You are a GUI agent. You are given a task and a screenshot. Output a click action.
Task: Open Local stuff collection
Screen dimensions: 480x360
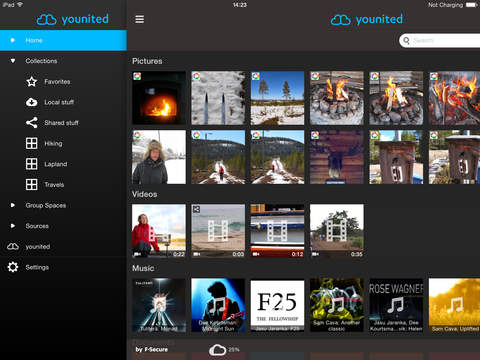click(x=59, y=102)
